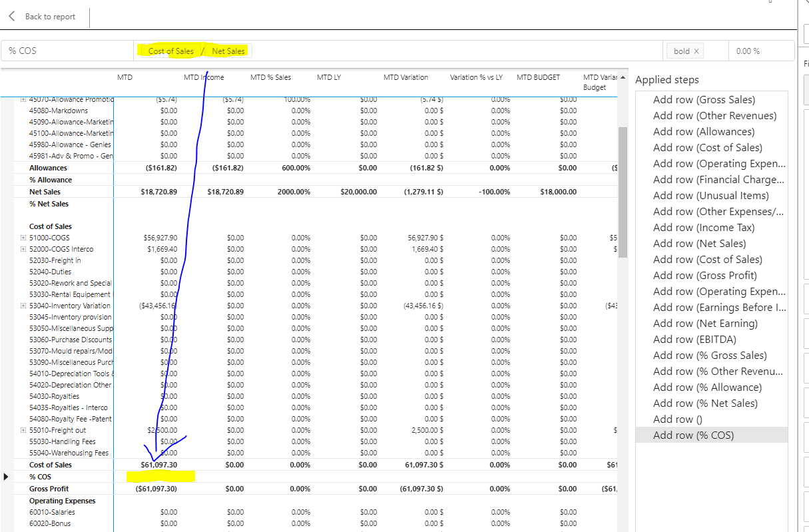Edit the 0.00 % format field
This screenshot has width=809, height=532.
pyautogui.click(x=760, y=51)
